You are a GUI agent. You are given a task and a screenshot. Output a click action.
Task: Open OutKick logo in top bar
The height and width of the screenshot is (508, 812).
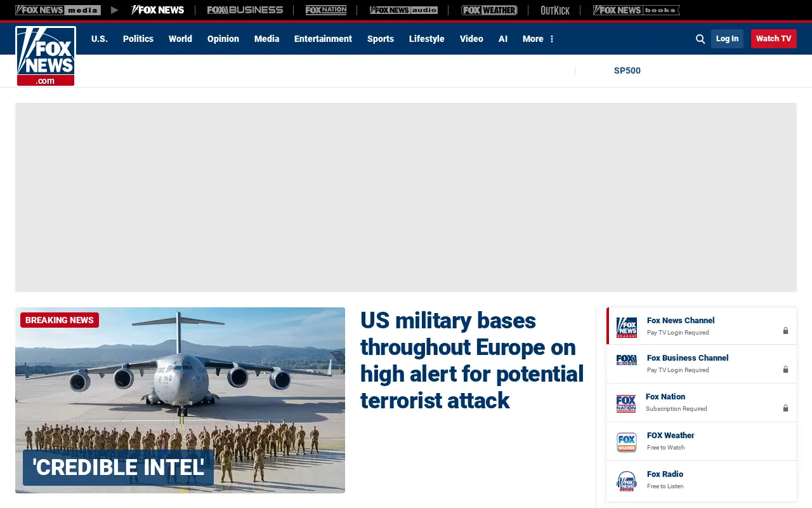[x=555, y=10]
